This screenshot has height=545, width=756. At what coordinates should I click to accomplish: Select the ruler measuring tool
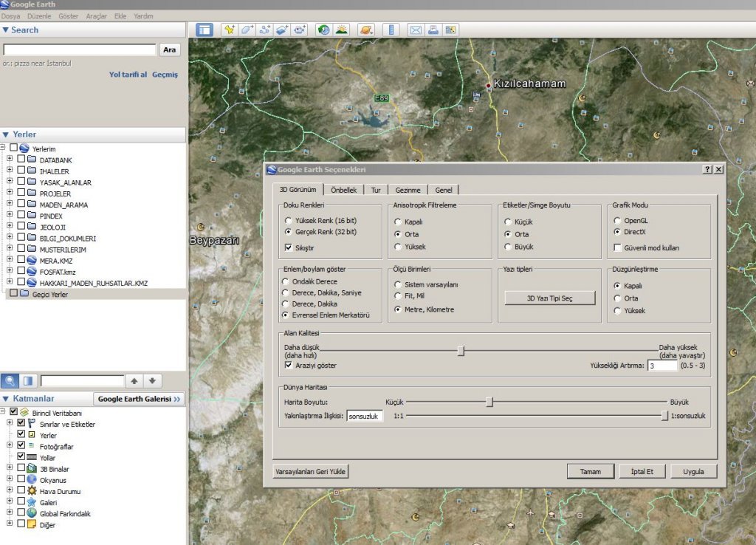(x=391, y=30)
